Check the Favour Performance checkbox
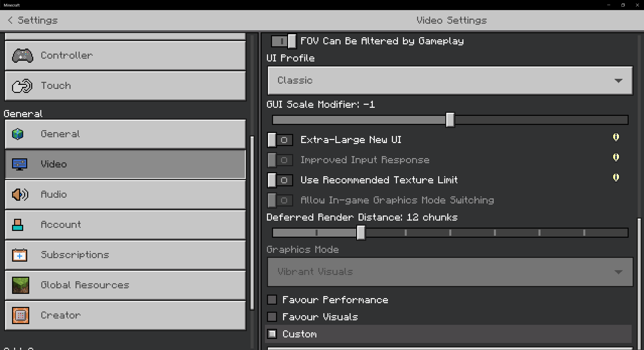Viewport: 644px width, 350px height. pos(272,300)
